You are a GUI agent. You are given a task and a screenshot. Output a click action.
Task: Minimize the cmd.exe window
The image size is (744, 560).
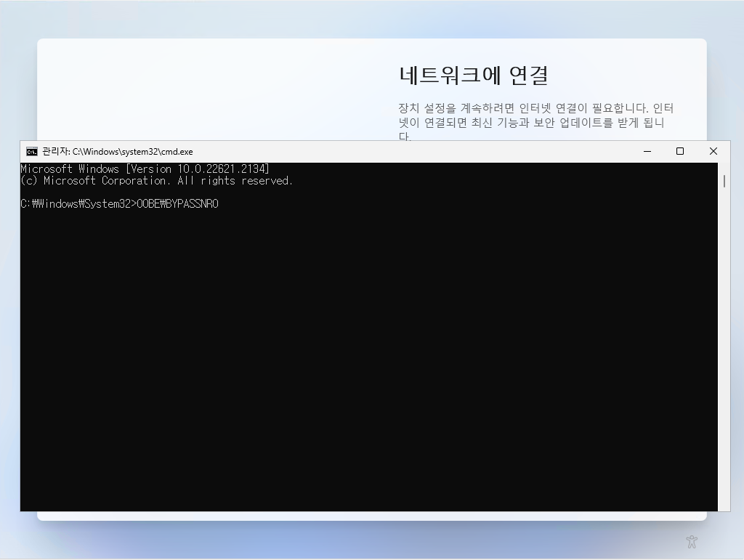click(647, 151)
